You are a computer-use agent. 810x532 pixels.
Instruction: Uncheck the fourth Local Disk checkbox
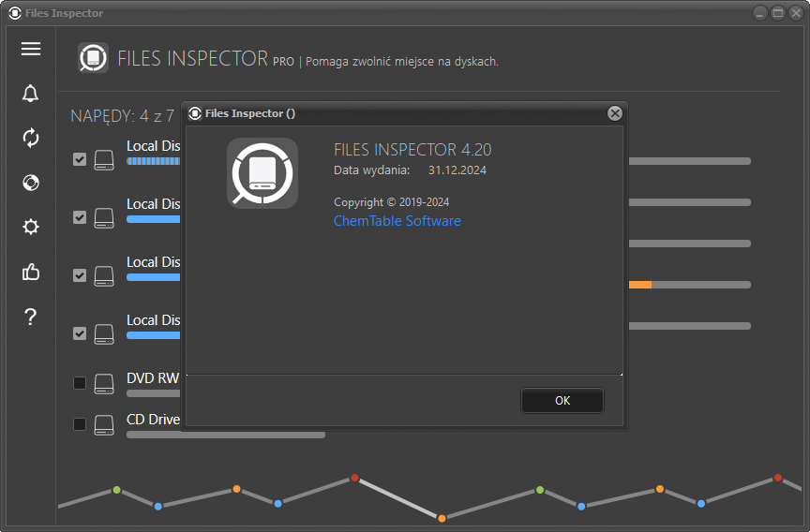coord(80,333)
